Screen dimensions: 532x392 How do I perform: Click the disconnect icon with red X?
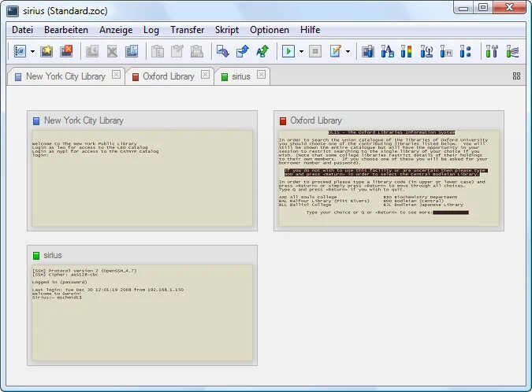coord(66,51)
